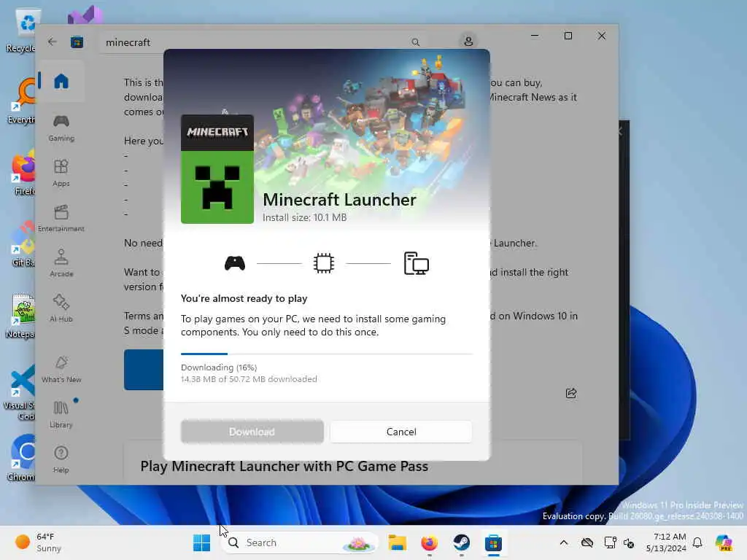Open the clock showing 7:12 AM
The image size is (747, 560).
[x=667, y=542]
